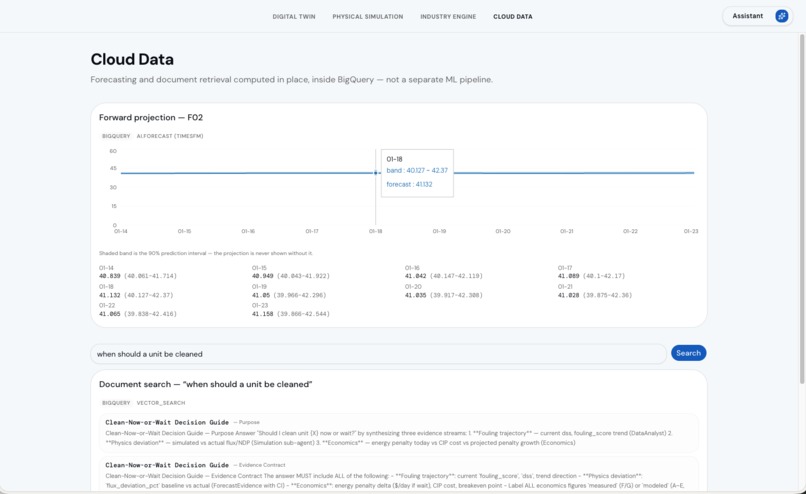Click the tooltip forecast : 41.132 line
This screenshot has width=806, height=494.
[x=409, y=185]
